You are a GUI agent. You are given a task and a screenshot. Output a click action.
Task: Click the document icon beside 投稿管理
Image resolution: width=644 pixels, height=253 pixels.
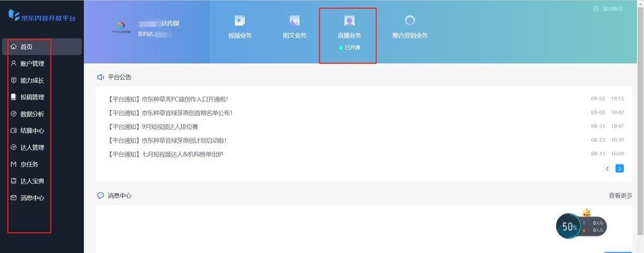click(x=13, y=97)
